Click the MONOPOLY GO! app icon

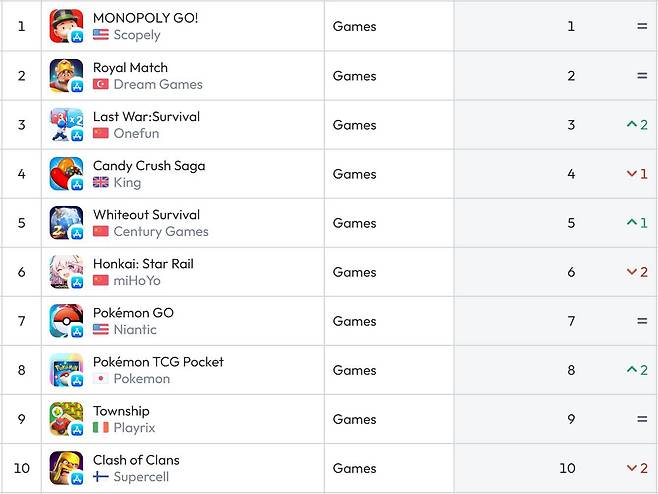[66, 26]
